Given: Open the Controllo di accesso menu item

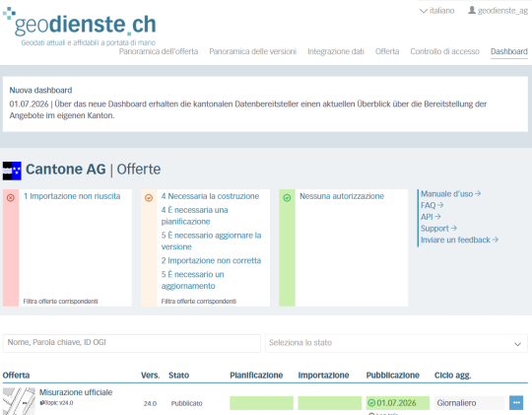Looking at the screenshot, I should 444,51.
